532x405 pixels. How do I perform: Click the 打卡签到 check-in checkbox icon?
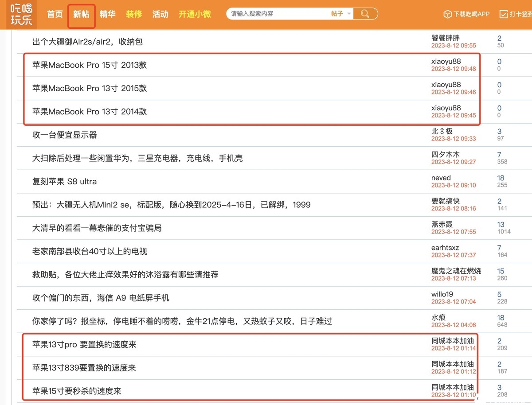tap(504, 14)
